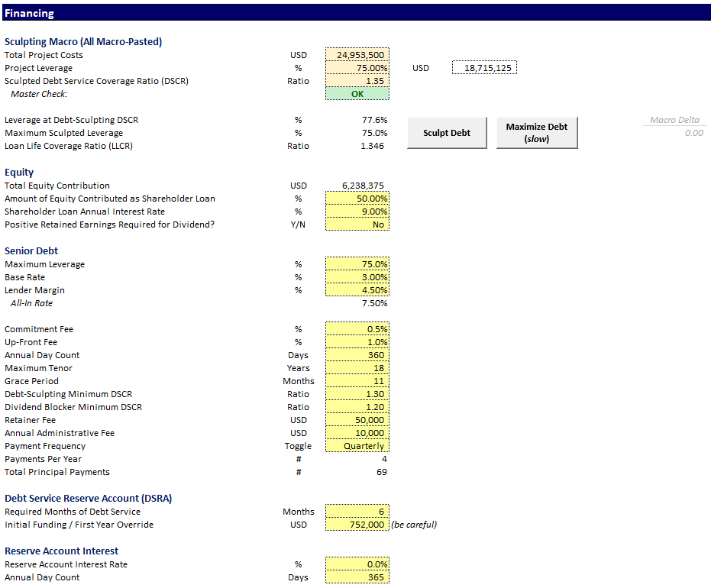The height and width of the screenshot is (588, 711).
Task: Select the Total Project Costs cell 24,953,500
Action: click(357, 55)
